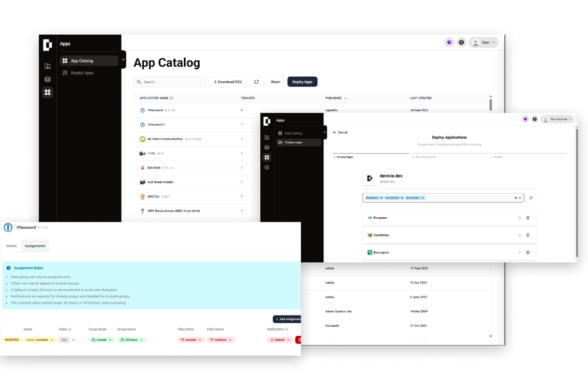588x390 pixels.
Task: Click the AJA Retail Installer icon
Action: [142, 182]
